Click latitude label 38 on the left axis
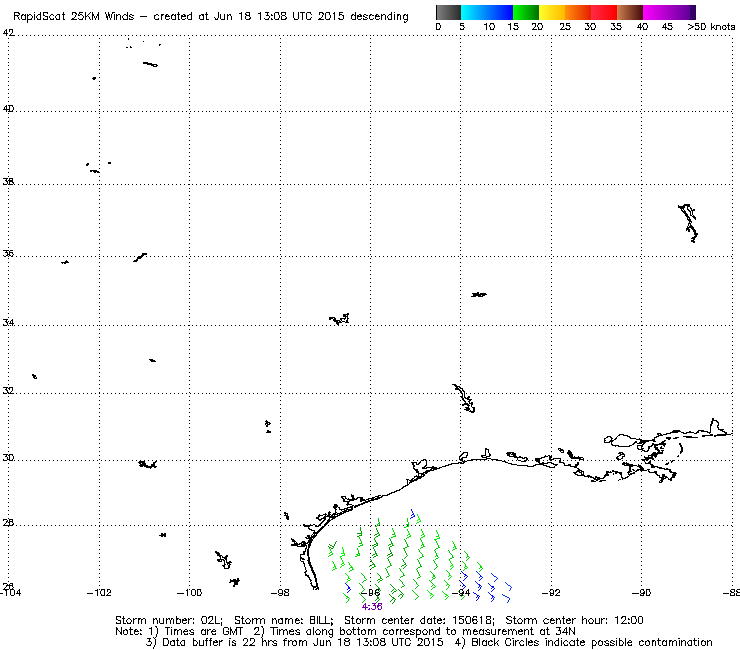 click(x=8, y=181)
